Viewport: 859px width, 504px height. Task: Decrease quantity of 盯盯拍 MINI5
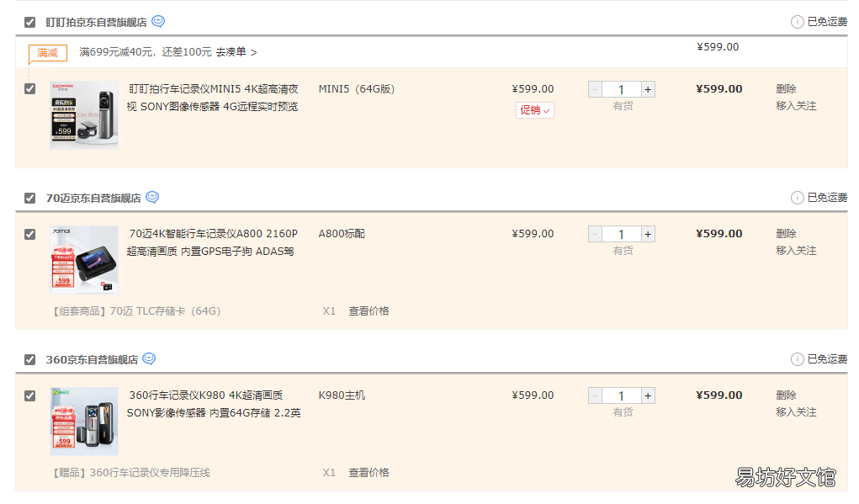point(595,89)
